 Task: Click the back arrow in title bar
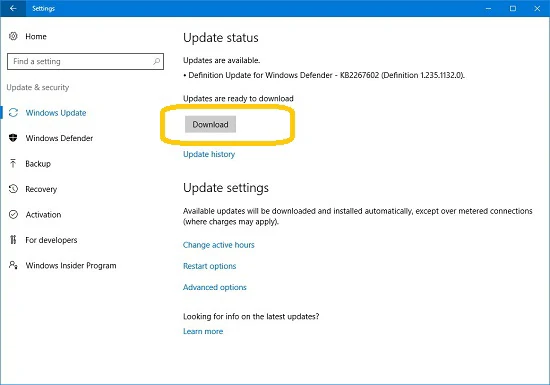(13, 8)
